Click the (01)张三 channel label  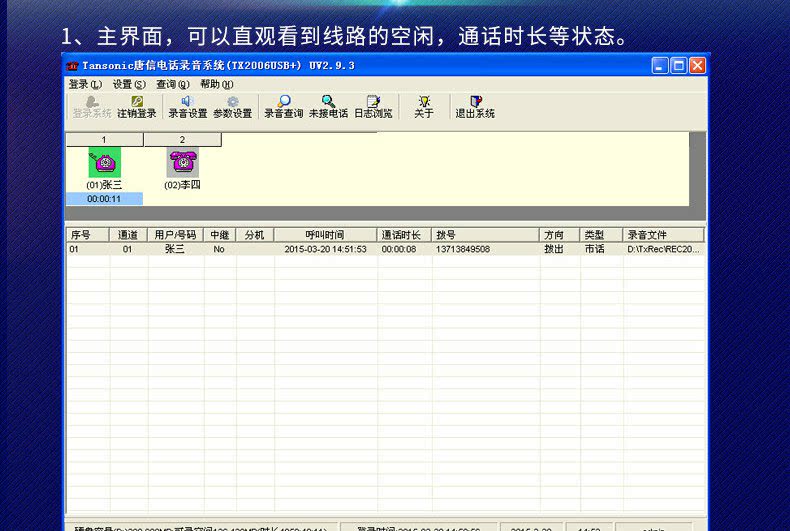click(104, 185)
